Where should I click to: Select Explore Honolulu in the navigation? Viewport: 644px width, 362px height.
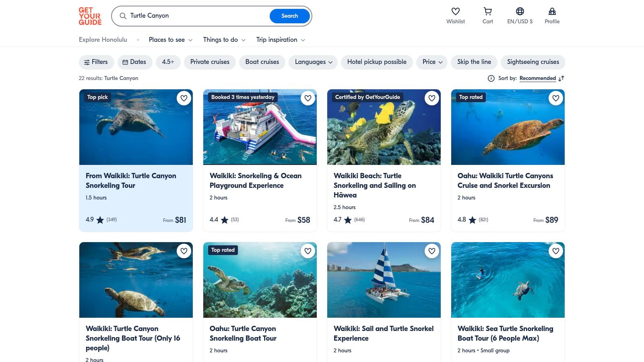[103, 39]
